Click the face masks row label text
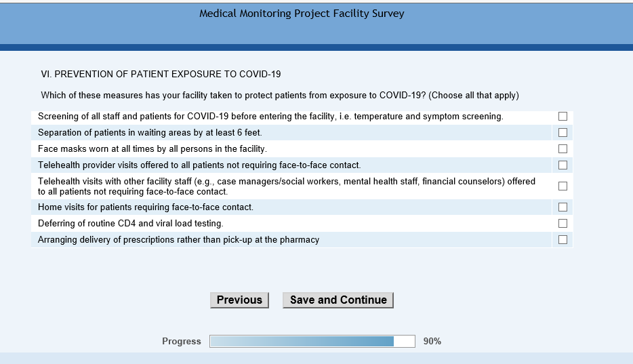The image size is (633, 364). pyautogui.click(x=152, y=149)
